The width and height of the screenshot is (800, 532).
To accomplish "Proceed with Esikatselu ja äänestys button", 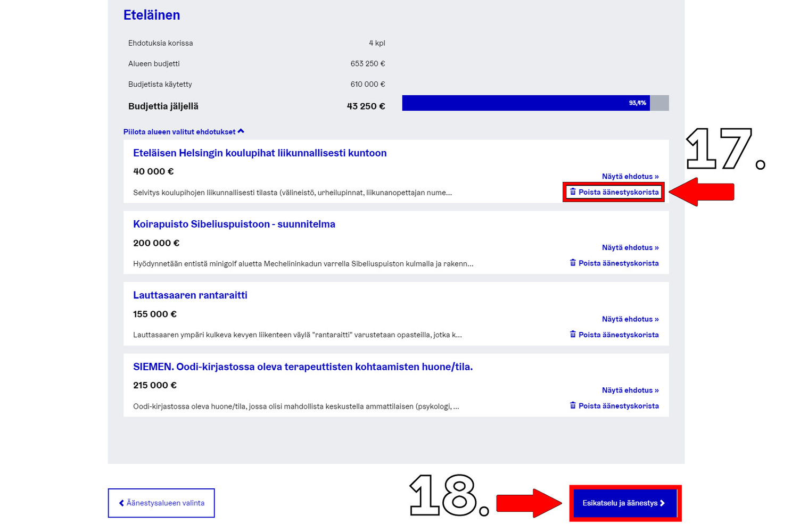I will 624,503.
